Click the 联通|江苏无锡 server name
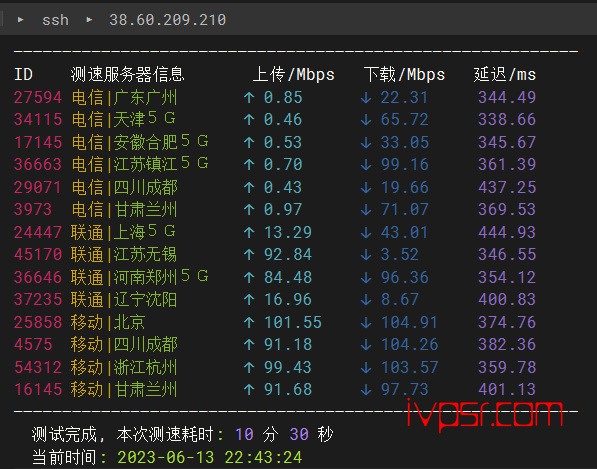This screenshot has height=469, width=597. click(124, 254)
